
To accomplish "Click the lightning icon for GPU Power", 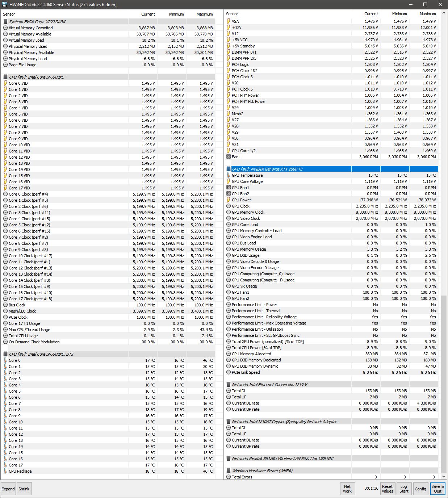I will [x=229, y=200].
